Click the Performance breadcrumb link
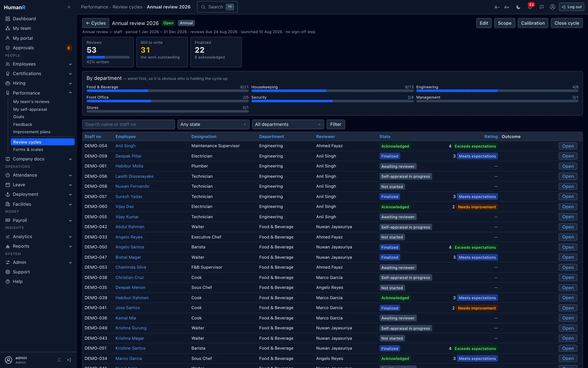 click(x=95, y=7)
